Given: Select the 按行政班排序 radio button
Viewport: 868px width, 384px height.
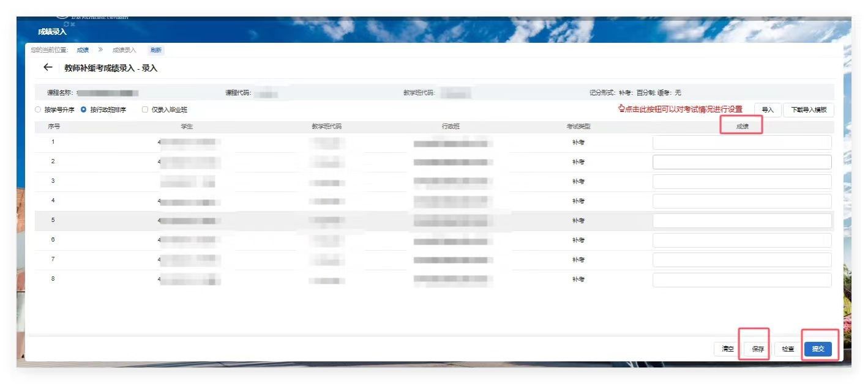Looking at the screenshot, I should [x=84, y=110].
